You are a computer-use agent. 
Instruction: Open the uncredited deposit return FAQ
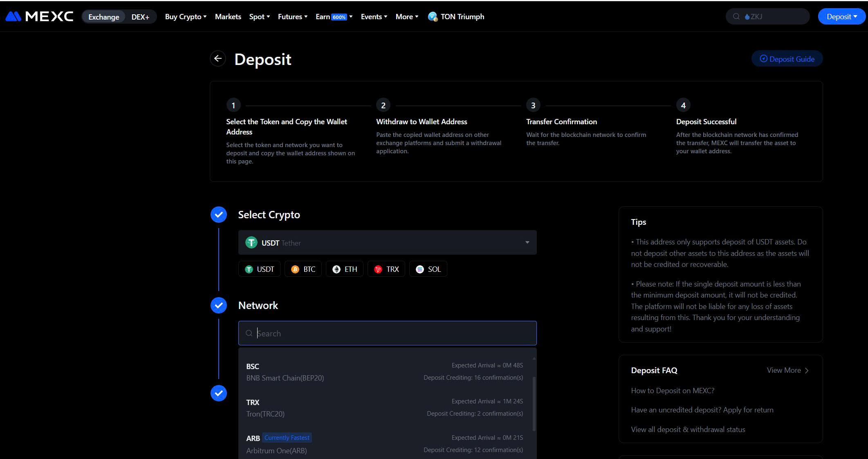(x=702, y=410)
